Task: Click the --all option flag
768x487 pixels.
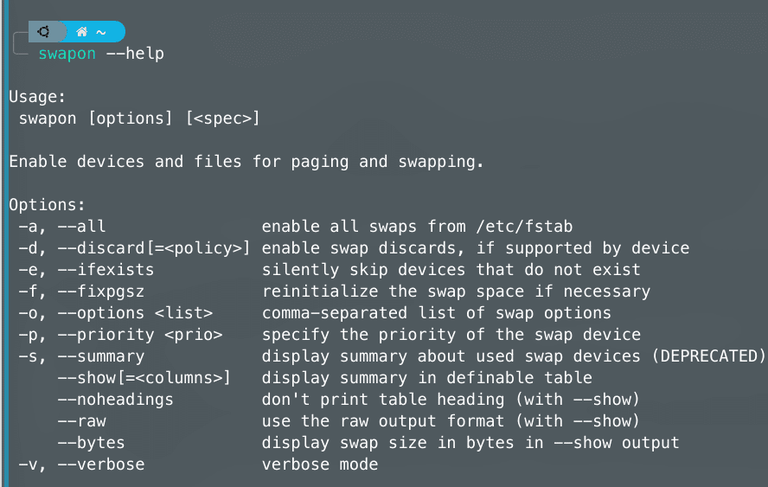Action: [81, 226]
